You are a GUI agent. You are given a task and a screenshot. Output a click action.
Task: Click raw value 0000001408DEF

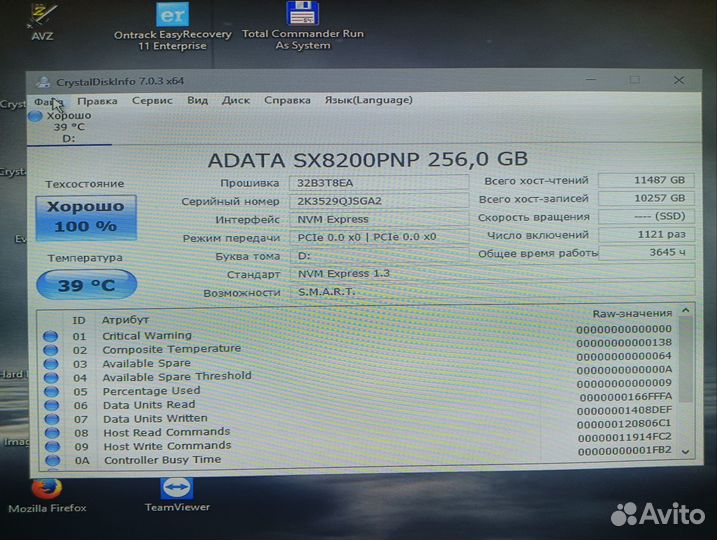624,411
